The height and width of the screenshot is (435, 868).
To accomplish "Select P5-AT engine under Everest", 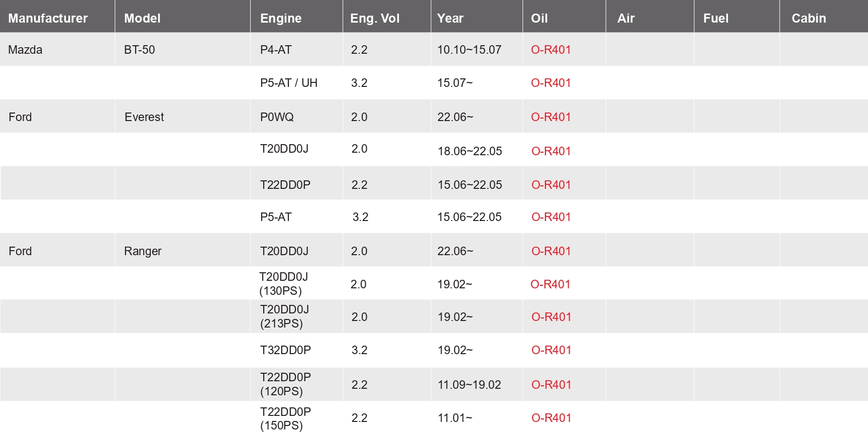I will 276,217.
